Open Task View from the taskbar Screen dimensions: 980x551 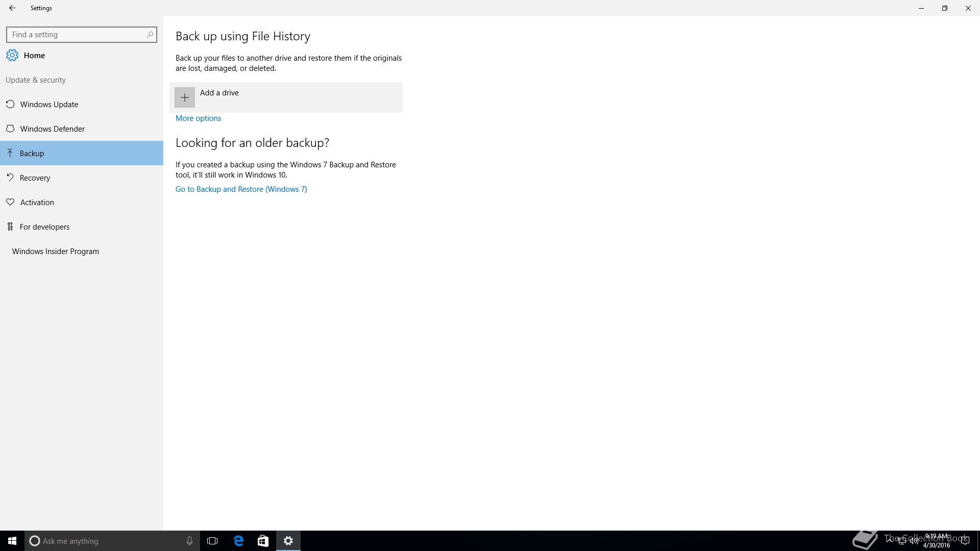(212, 541)
